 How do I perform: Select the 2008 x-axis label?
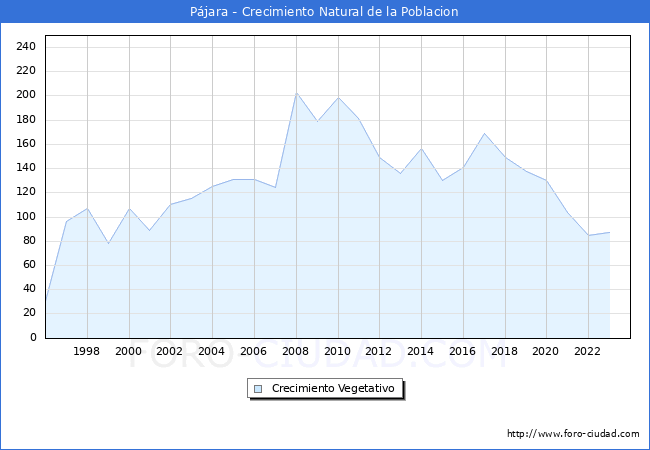295,352
